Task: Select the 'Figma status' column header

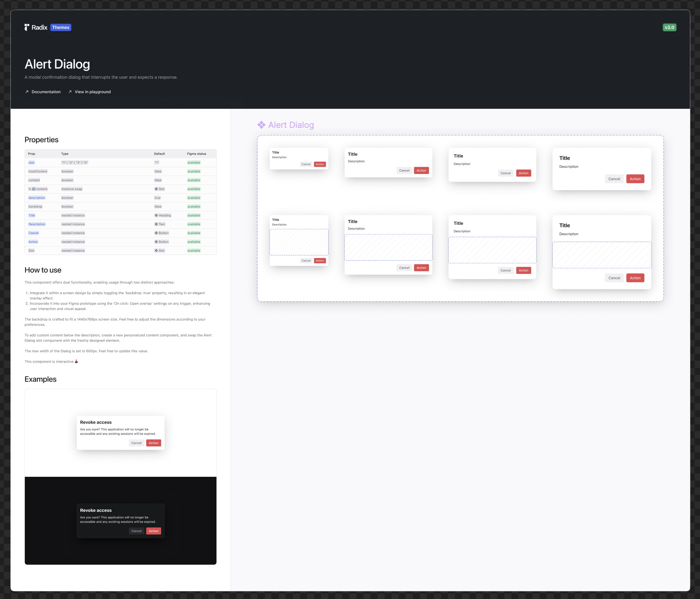Action: [x=197, y=154]
